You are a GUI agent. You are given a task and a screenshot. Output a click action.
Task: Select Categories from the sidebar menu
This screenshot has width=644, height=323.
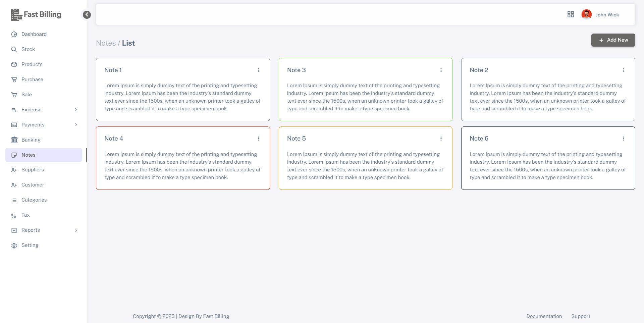tap(34, 200)
